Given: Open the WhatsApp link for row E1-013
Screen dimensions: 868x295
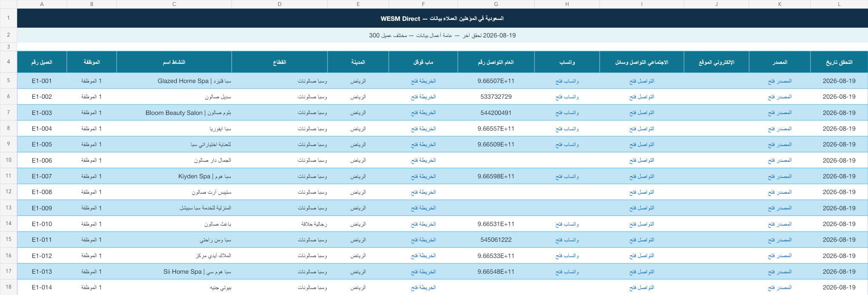Looking at the screenshot, I should click(567, 272).
